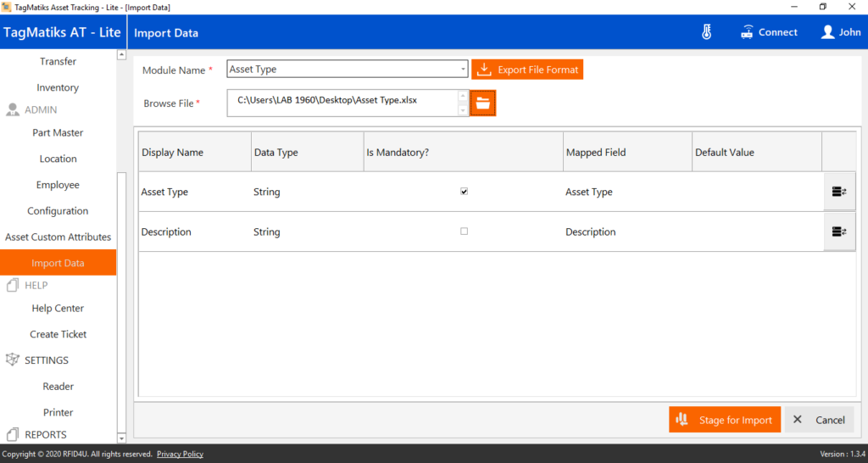Viewport: 868px width, 463px height.
Task: Click the sidebar scroll up arrow
Action: (x=122, y=55)
